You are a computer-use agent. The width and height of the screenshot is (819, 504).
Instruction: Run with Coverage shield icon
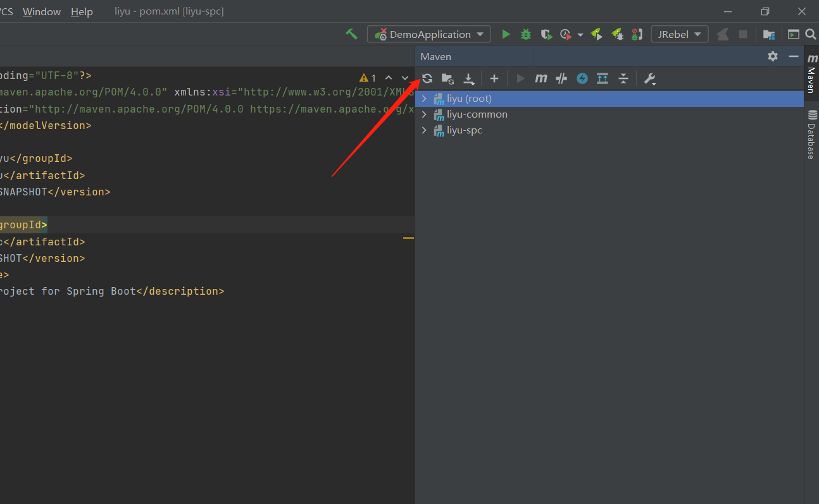tap(546, 34)
